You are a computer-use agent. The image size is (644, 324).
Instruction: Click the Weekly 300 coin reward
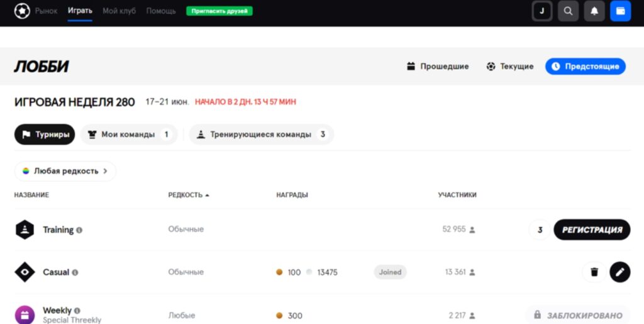[x=289, y=316]
